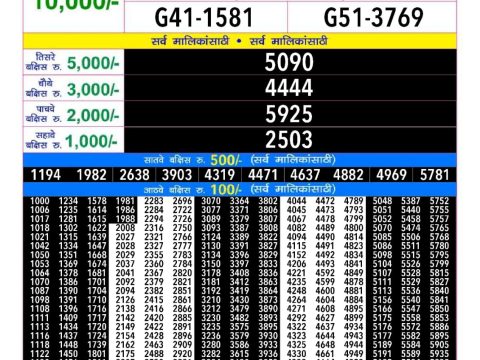Select the fourth prize number 4444
Image resolution: width=480 pixels, height=360 pixels.
click(289, 88)
